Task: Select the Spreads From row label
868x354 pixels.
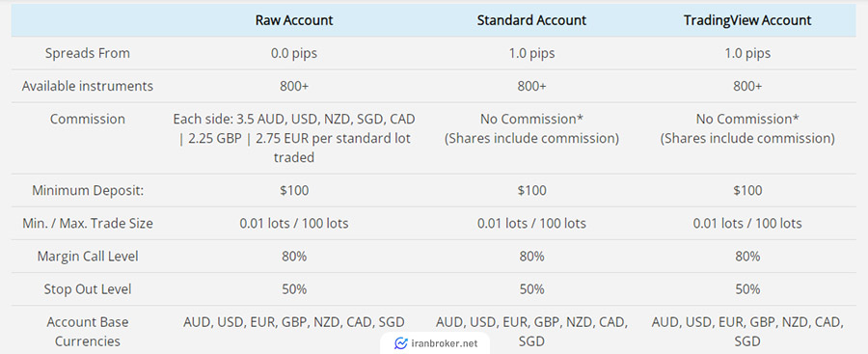Action: (x=88, y=53)
